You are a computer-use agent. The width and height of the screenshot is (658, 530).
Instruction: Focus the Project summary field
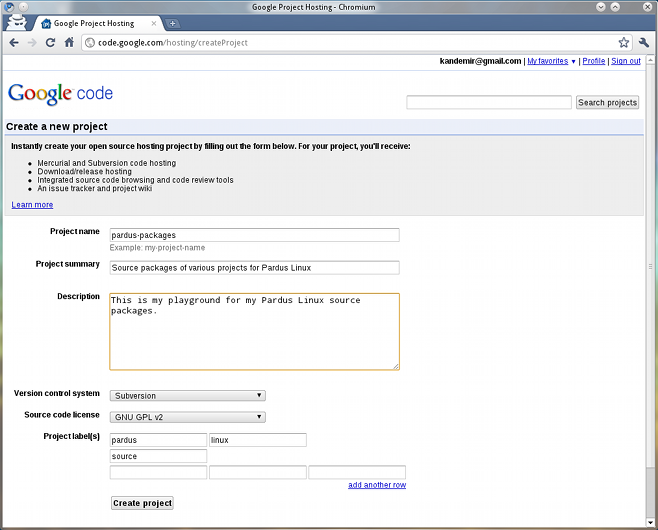254,268
